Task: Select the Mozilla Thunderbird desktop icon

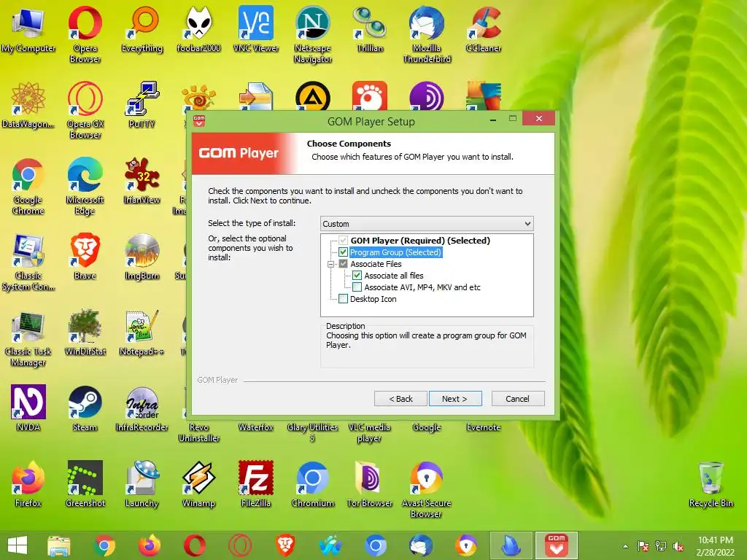Action: [427, 34]
